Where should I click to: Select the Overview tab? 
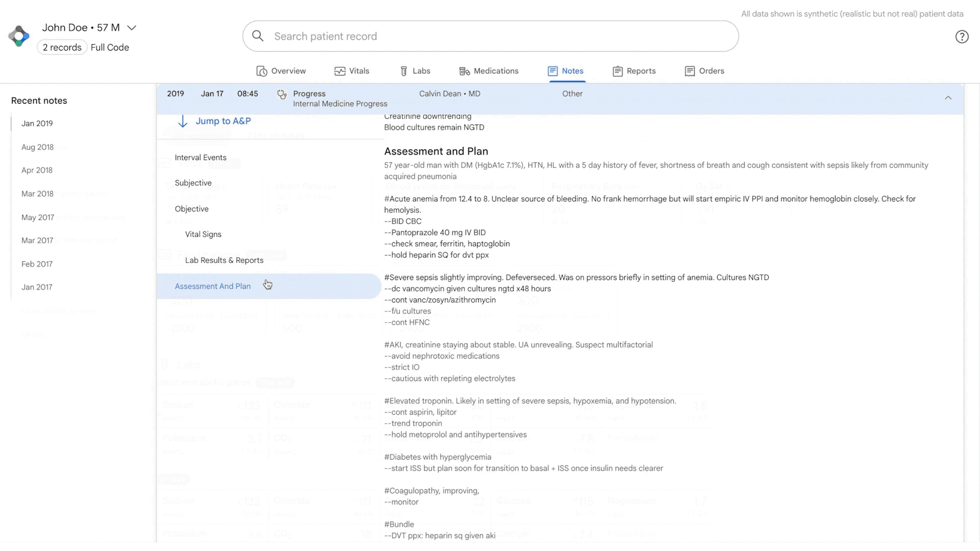(x=281, y=70)
